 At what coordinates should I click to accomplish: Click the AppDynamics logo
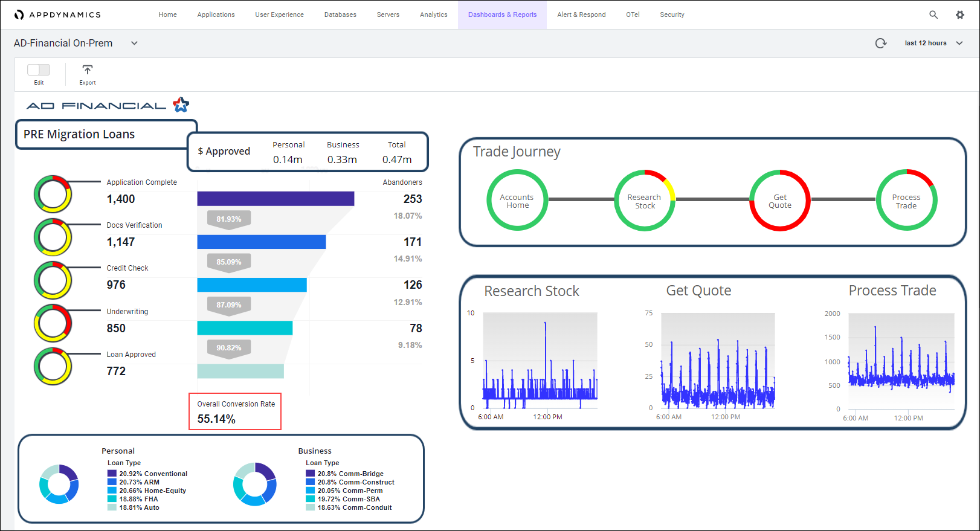57,14
